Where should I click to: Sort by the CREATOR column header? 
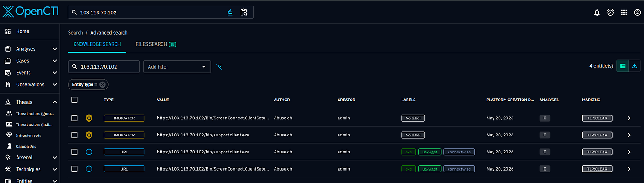click(x=346, y=100)
